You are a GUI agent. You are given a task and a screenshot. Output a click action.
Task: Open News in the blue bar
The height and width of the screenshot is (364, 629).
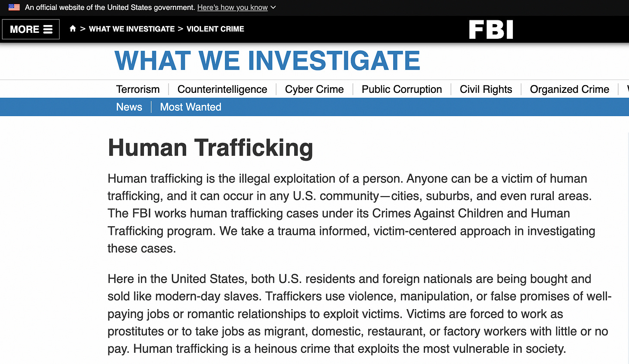pyautogui.click(x=129, y=107)
